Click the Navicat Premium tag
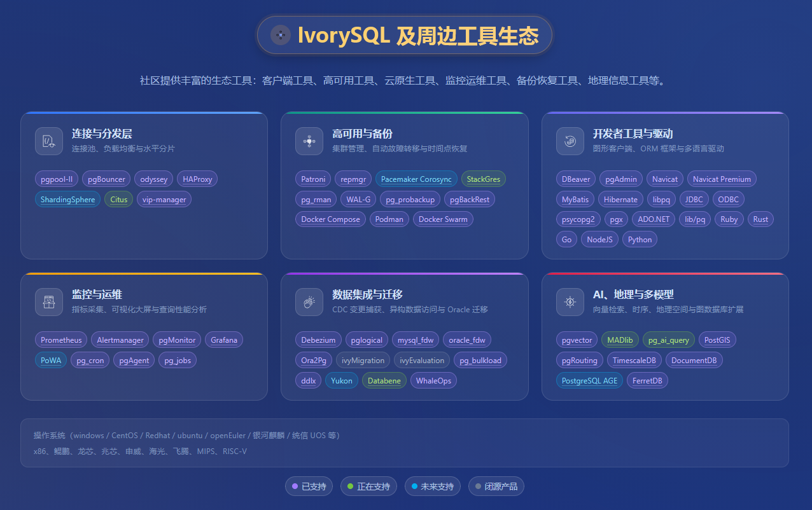The image size is (812, 510). click(x=722, y=179)
